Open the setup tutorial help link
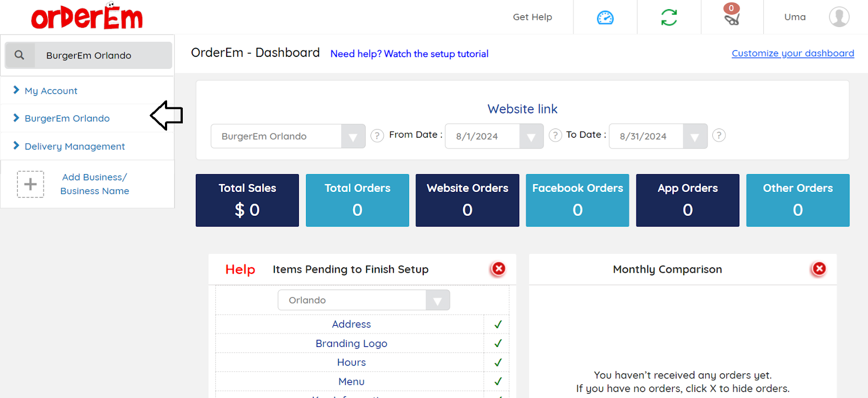 click(409, 54)
